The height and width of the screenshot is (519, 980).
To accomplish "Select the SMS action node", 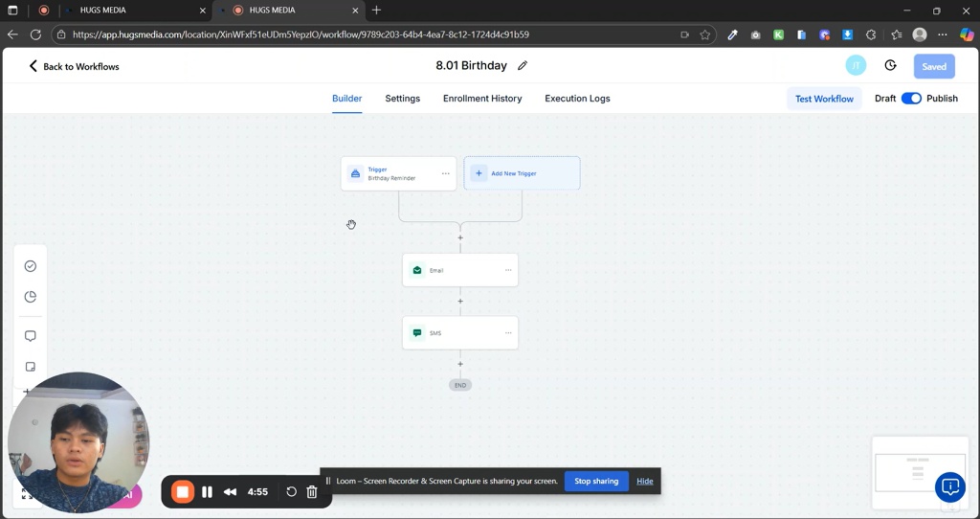I will [460, 332].
